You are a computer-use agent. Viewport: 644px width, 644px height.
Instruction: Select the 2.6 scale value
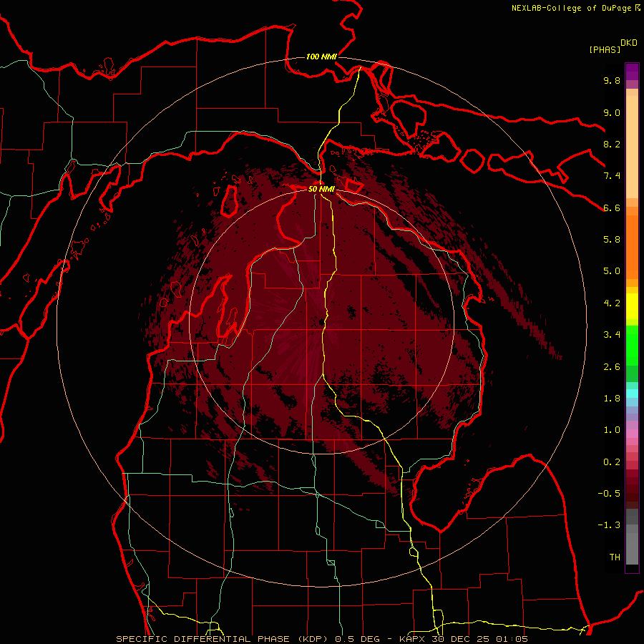(x=612, y=367)
